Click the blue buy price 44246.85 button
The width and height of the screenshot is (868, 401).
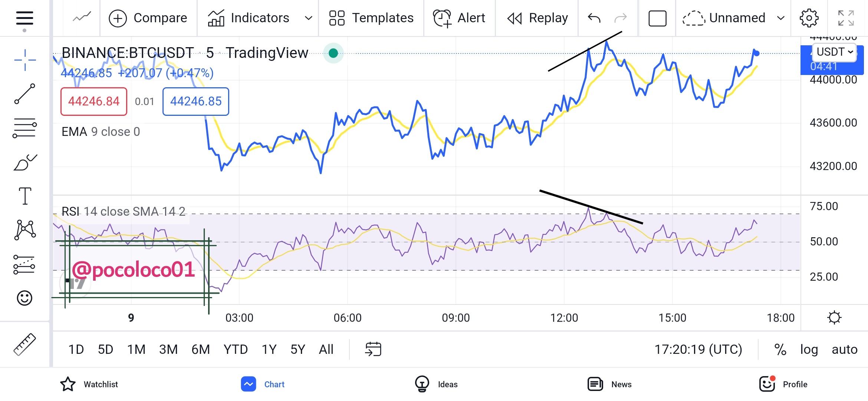195,101
